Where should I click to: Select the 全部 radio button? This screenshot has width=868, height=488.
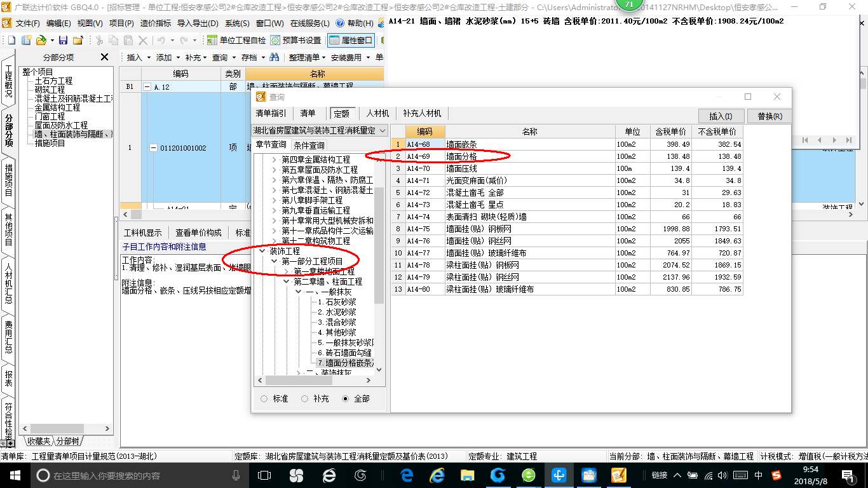click(x=346, y=398)
